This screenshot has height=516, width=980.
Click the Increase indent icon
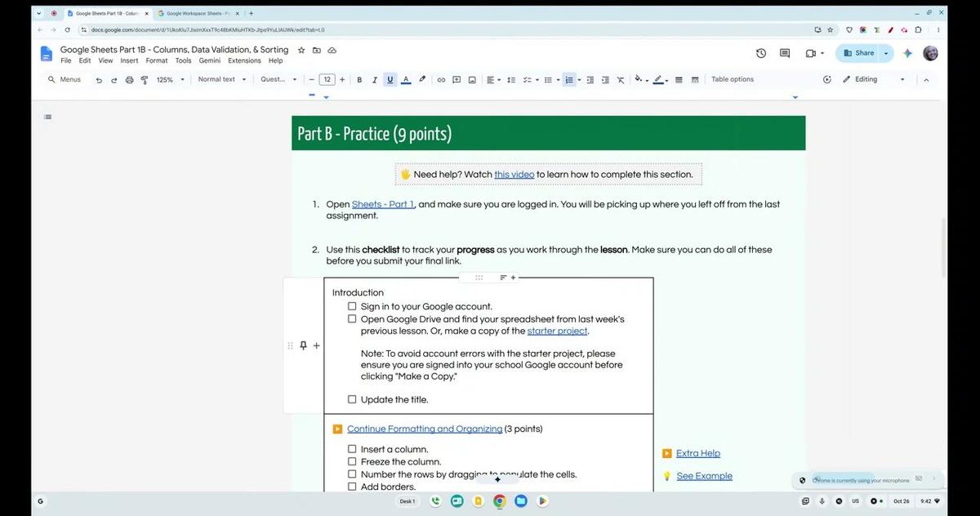[605, 80]
